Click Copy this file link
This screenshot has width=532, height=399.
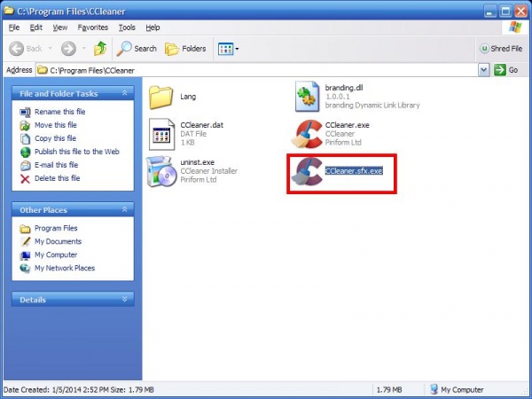pos(55,138)
